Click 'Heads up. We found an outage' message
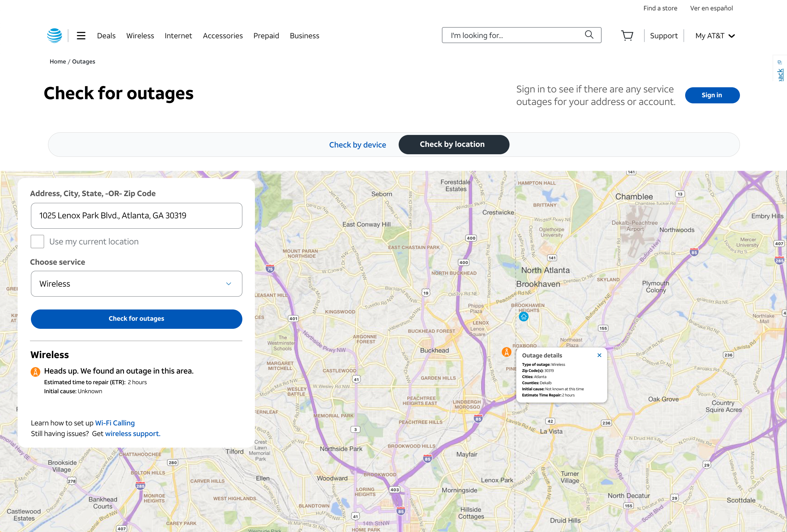This screenshot has width=787, height=532. [119, 371]
